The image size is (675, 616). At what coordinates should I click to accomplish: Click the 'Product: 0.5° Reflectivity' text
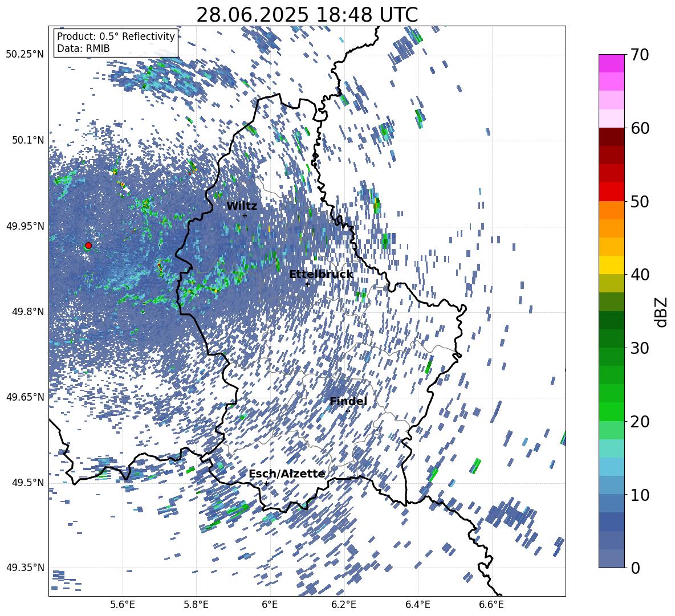(x=116, y=36)
